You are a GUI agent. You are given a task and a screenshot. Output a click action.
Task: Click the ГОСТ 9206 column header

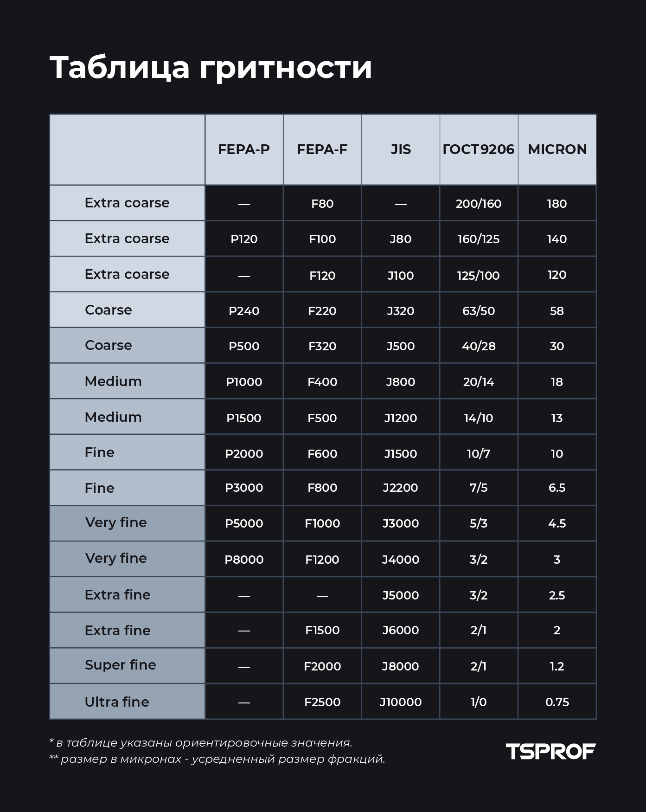pos(479,149)
